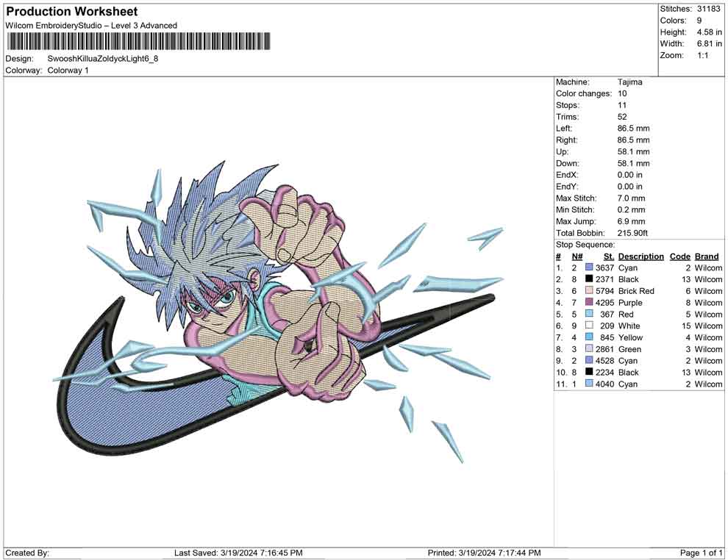Click the Machine value Tajima

(x=629, y=82)
